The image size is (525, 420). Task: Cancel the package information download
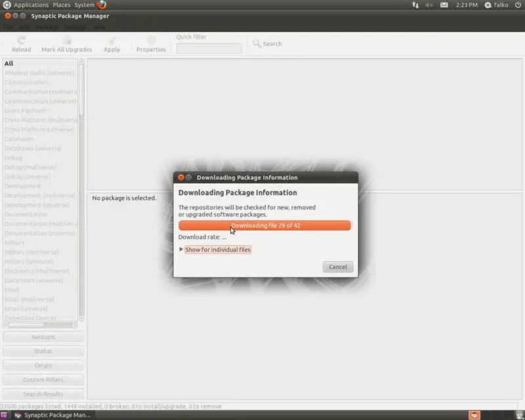[338, 267]
